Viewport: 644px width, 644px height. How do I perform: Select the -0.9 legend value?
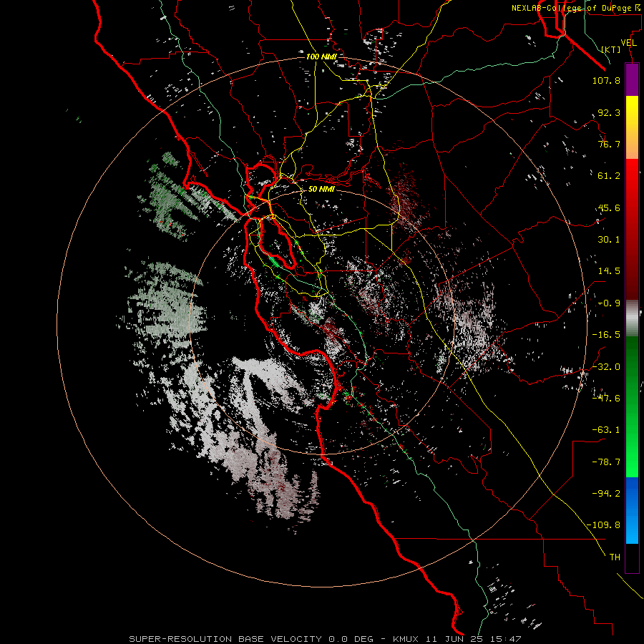(609, 303)
